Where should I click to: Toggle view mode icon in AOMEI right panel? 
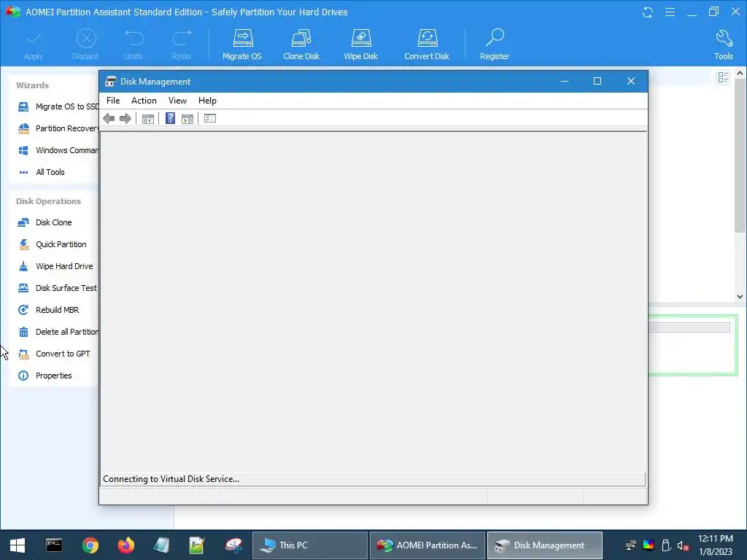pyautogui.click(x=723, y=77)
